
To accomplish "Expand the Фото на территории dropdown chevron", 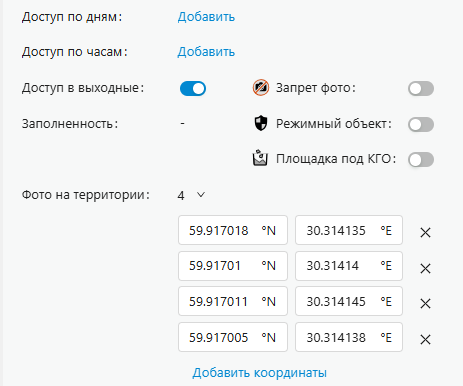I will tap(201, 195).
